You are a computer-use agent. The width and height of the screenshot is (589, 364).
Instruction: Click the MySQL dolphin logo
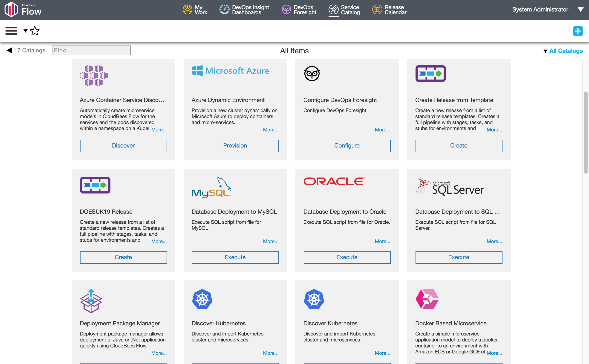211,187
